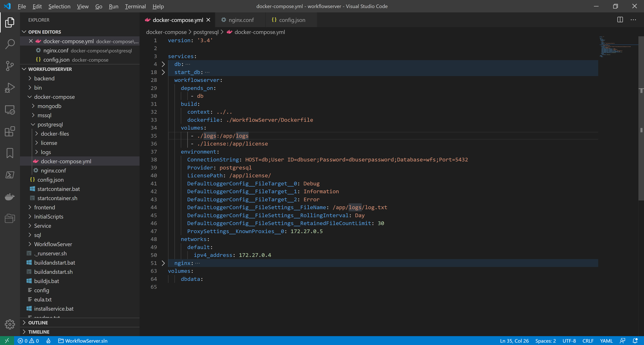The height and width of the screenshot is (345, 644).
Task: Open the Terminal menu
Action: pos(135,6)
